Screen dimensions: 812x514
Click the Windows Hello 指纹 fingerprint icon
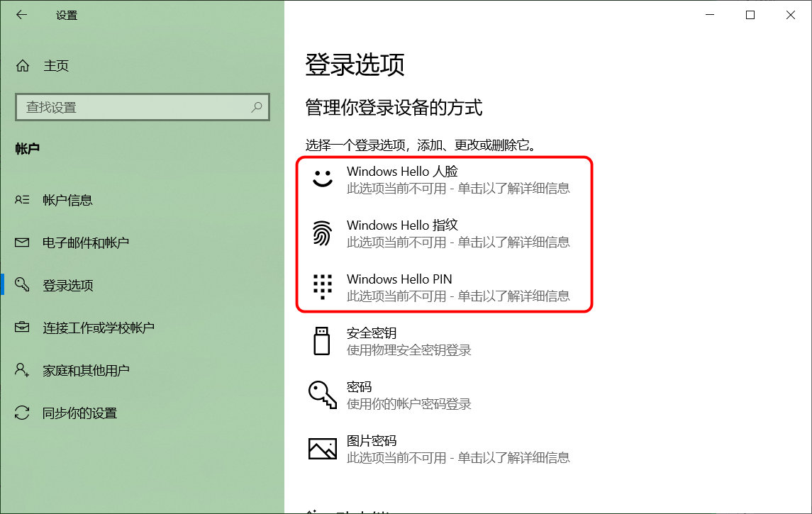(x=323, y=233)
